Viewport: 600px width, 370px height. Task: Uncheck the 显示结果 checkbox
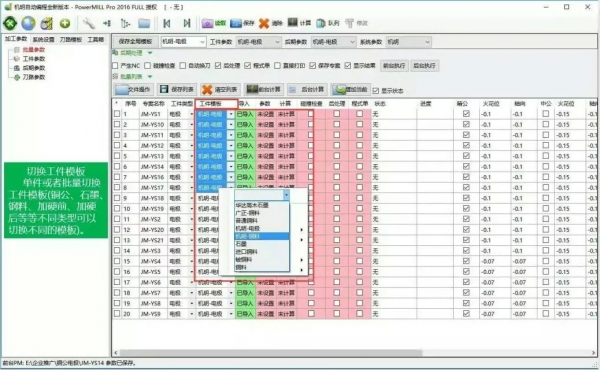(347, 66)
